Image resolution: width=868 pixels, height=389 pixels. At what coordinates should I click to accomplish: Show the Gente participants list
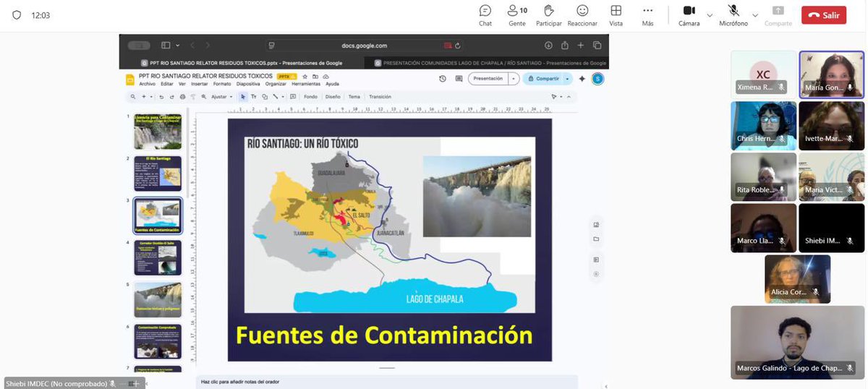coord(516,15)
